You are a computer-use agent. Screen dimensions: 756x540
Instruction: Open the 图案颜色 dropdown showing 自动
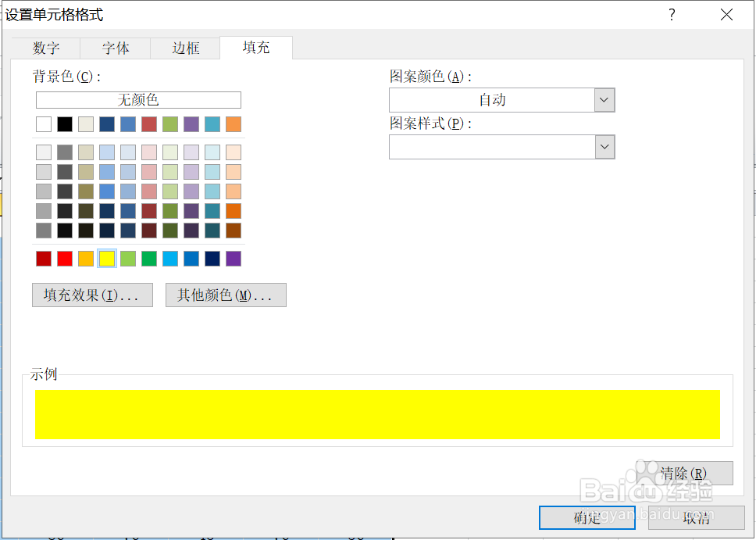click(x=604, y=100)
